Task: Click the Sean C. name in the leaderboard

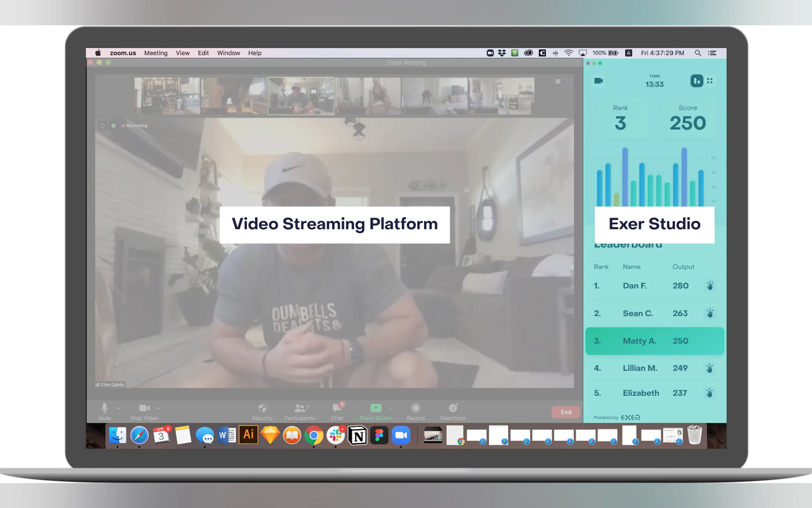Action: (x=638, y=313)
